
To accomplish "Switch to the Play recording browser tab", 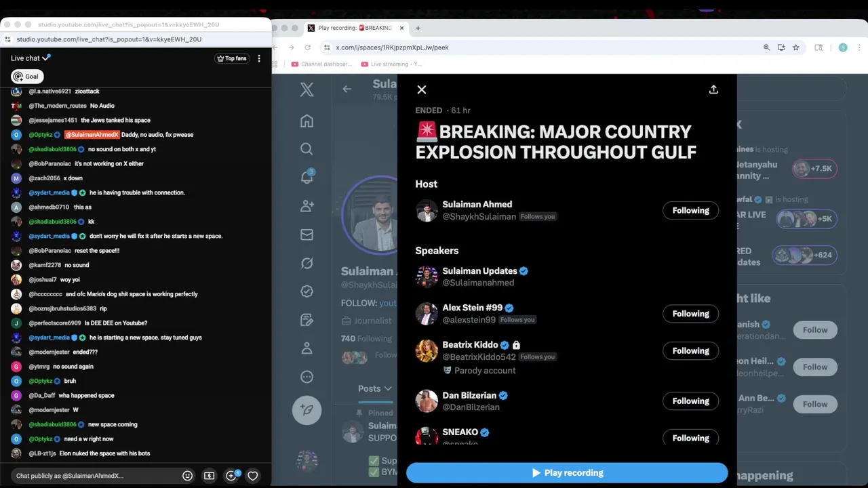I will [354, 28].
